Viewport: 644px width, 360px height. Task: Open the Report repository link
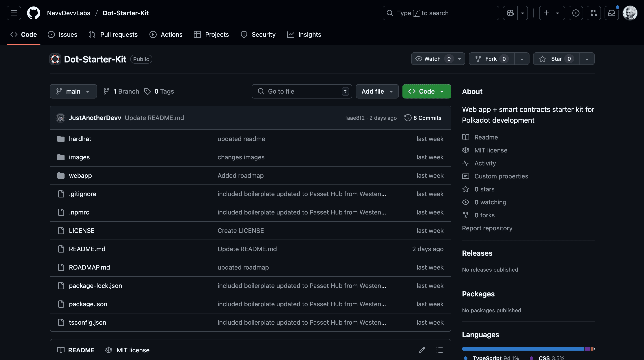(x=487, y=228)
